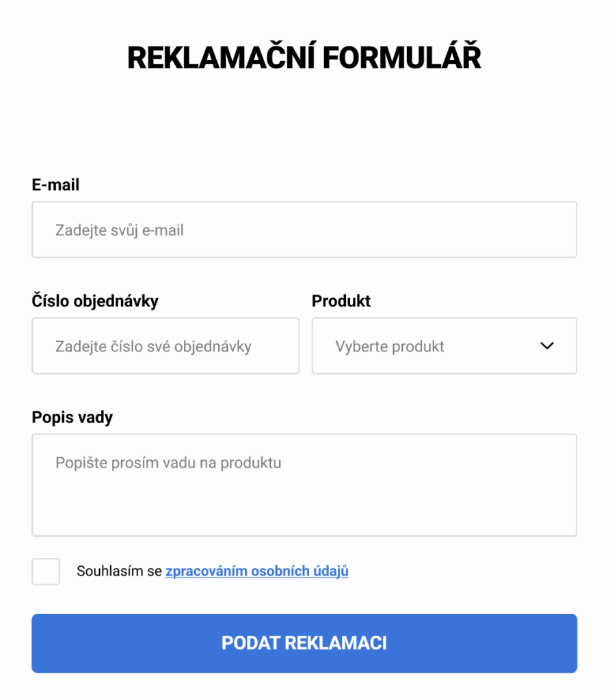Select the Vyberte produkt placeholder text
This screenshot has height=700, width=610.
(x=390, y=347)
